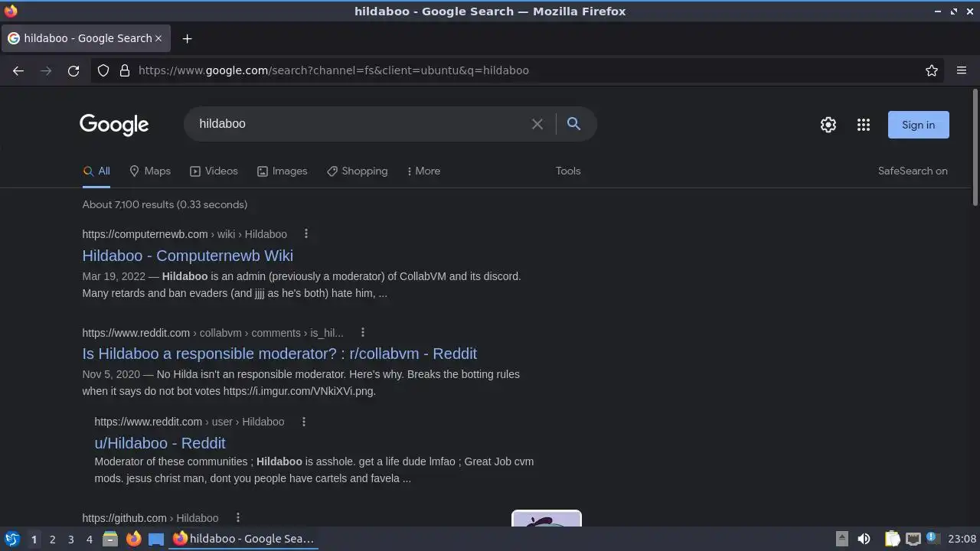Switch to the All results tab
The image size is (980, 551).
coord(96,171)
